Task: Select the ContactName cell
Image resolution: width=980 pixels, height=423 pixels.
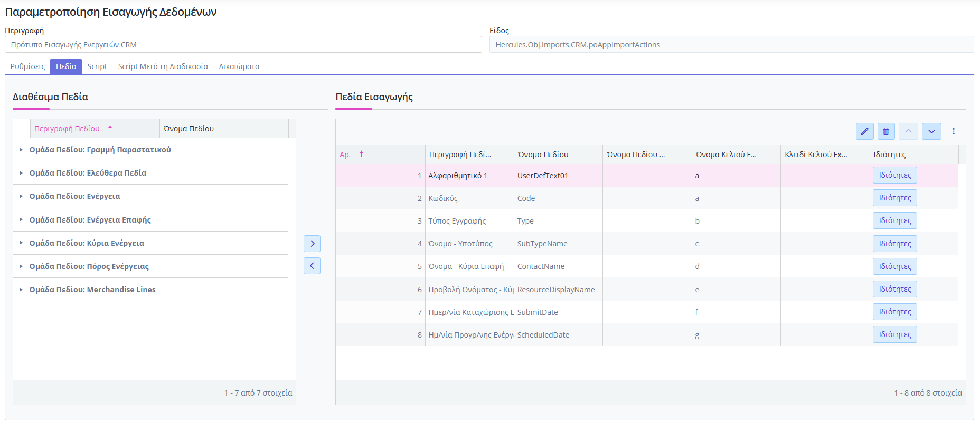Action: tap(558, 266)
